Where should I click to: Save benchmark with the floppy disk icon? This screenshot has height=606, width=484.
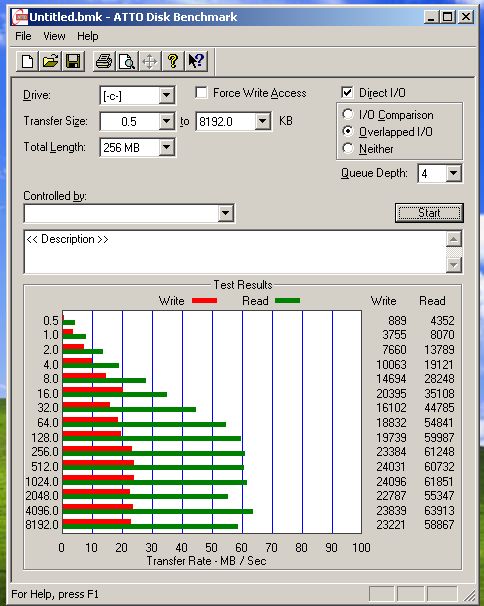tap(73, 61)
